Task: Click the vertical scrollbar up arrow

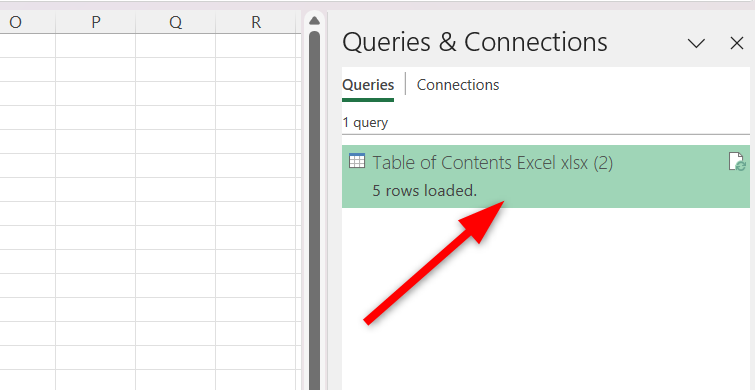Action: click(314, 21)
